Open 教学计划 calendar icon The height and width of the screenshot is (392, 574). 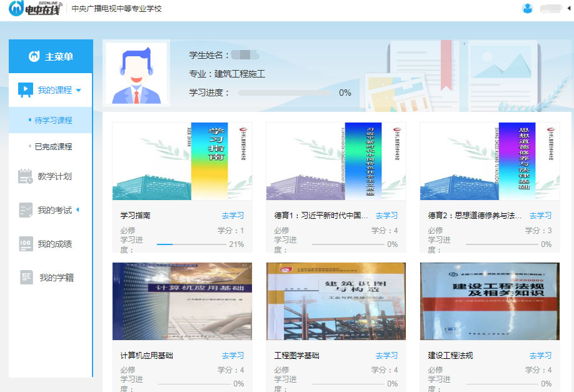click(26, 177)
